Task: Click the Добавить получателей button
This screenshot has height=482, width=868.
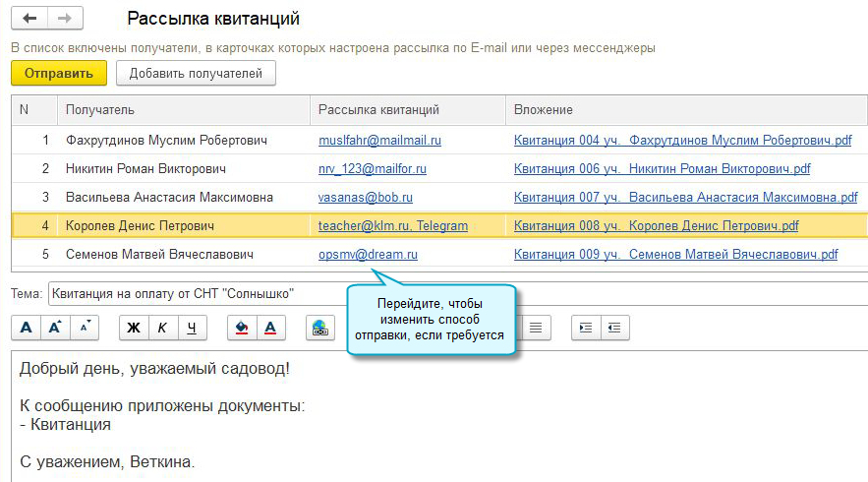Action: tap(196, 73)
